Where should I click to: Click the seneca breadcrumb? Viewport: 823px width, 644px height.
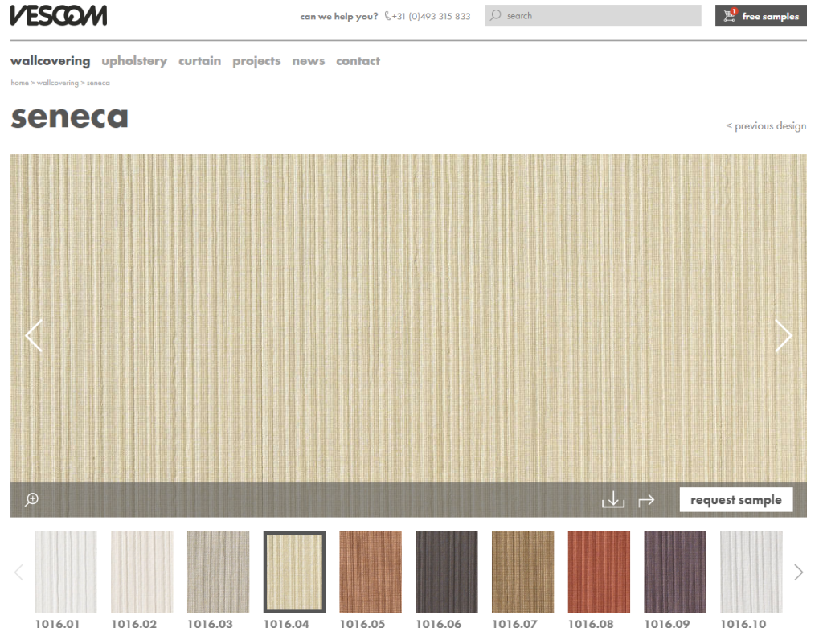pos(98,82)
